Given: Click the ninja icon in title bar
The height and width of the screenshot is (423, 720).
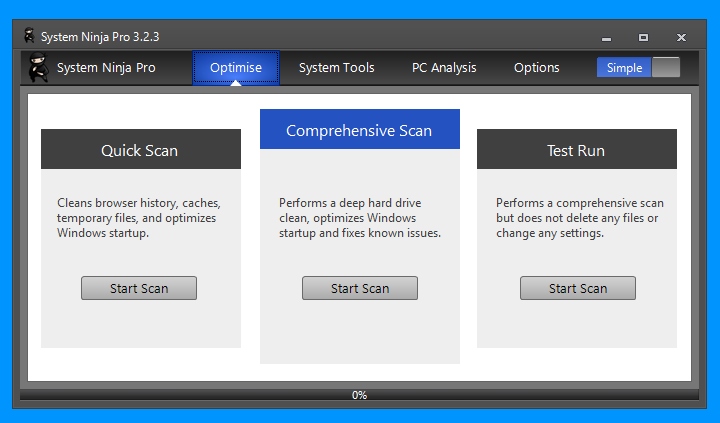Looking at the screenshot, I should pyautogui.click(x=29, y=35).
